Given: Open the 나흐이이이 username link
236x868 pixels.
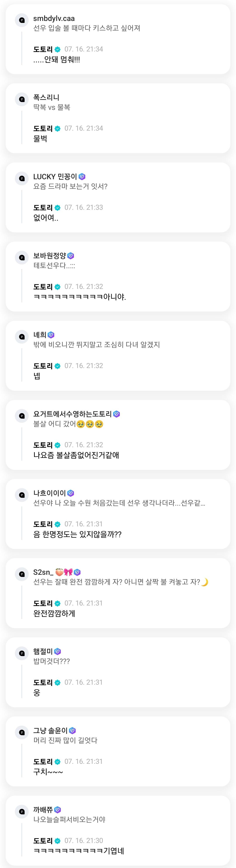Looking at the screenshot, I should click(x=49, y=493).
